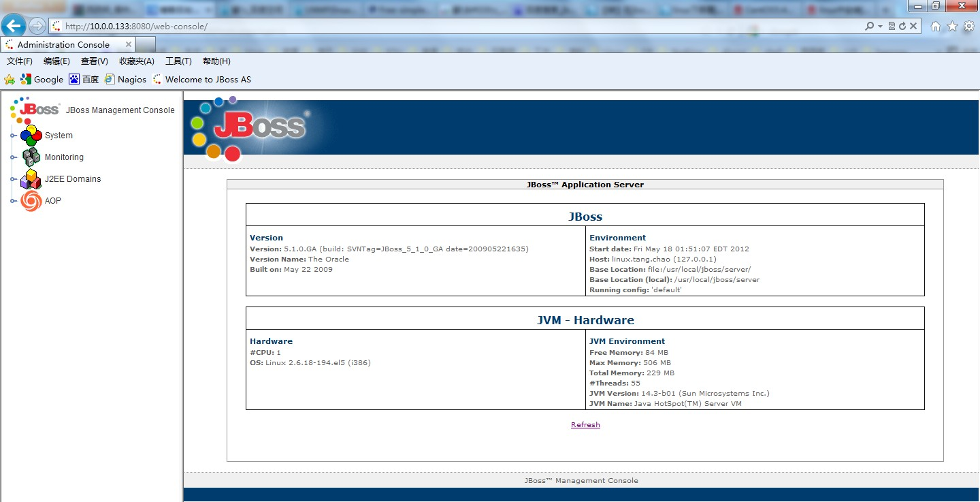
Task: Click the Total Memory: 229 MB line
Action: pyautogui.click(x=632, y=373)
